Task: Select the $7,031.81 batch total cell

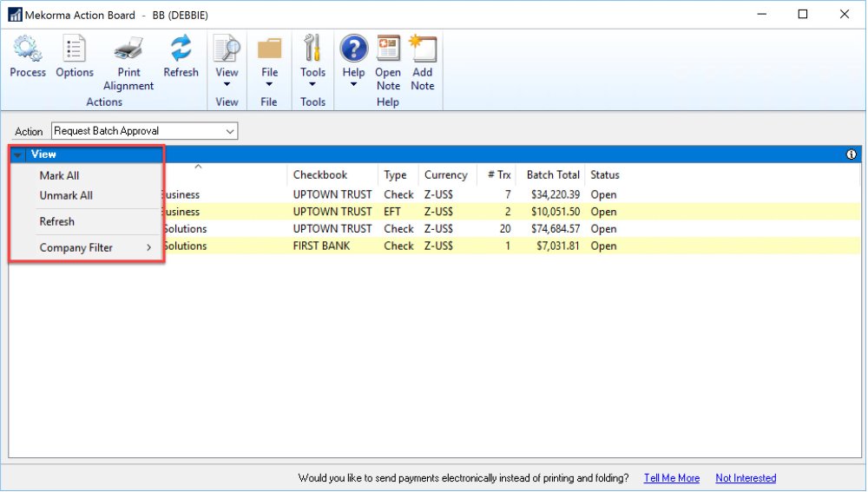Action: (x=558, y=246)
